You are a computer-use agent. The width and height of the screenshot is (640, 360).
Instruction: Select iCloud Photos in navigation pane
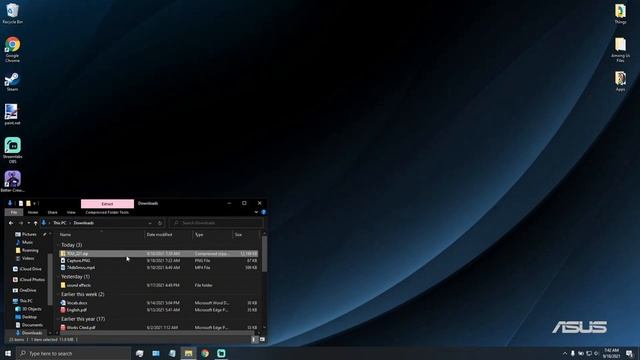click(32, 280)
